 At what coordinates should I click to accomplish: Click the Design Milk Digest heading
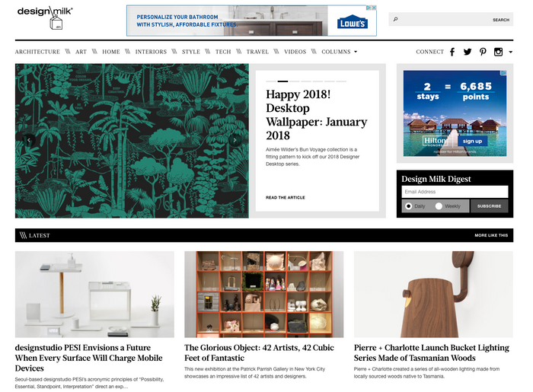(x=436, y=179)
